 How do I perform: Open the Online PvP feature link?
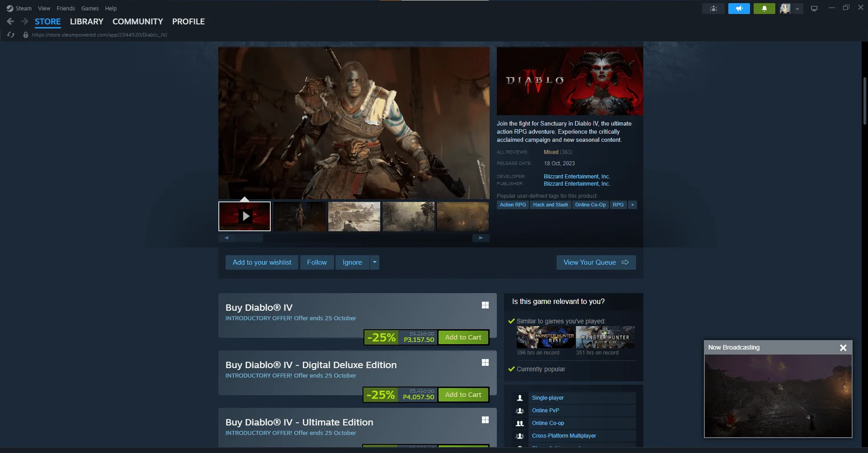click(x=546, y=411)
